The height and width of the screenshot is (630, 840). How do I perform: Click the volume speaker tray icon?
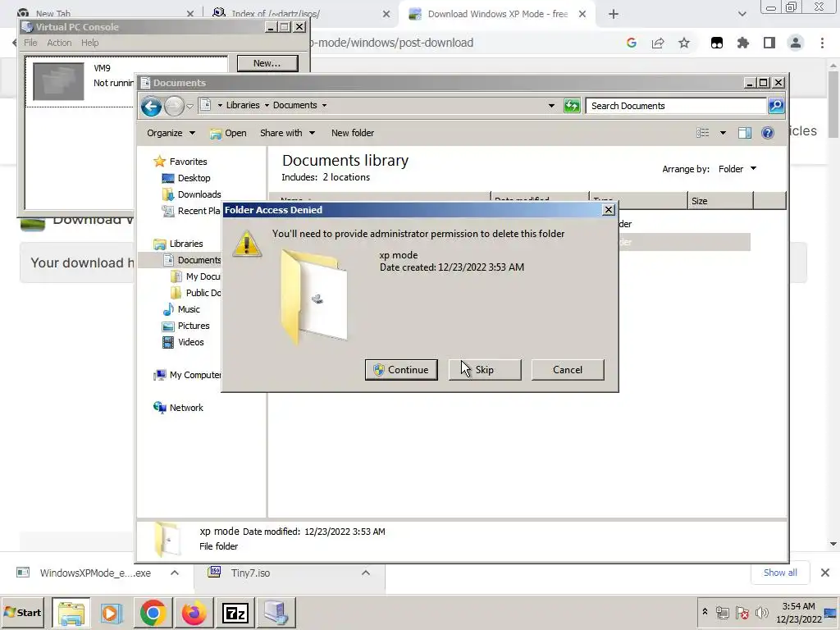tap(761, 612)
